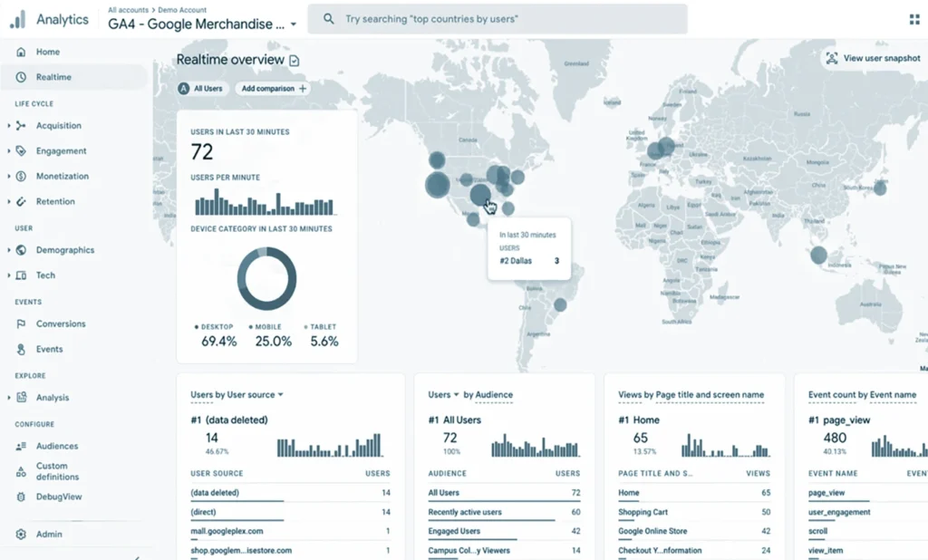The width and height of the screenshot is (928, 560).
Task: Open Custom definitions menu item
Action: pos(57,471)
